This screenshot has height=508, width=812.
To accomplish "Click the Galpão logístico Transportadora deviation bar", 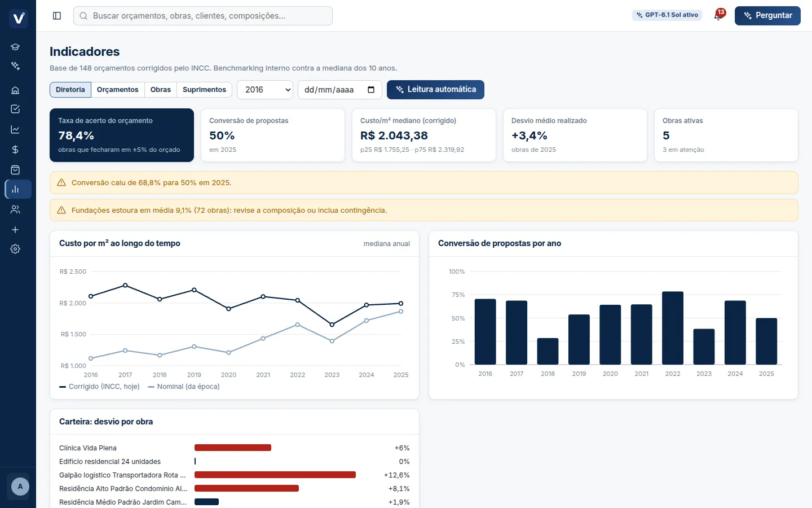I will [275, 475].
